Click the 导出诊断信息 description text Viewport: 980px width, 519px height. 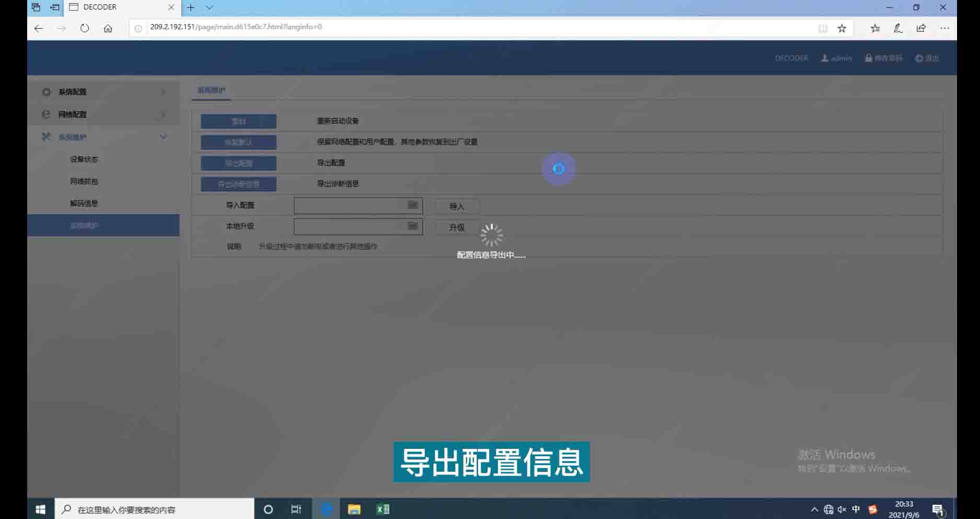338,183
